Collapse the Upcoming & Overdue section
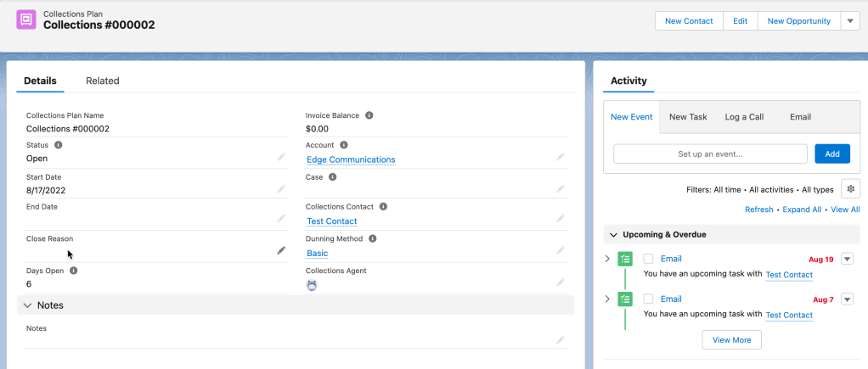Screen dimensions: 868x369 coord(613,234)
